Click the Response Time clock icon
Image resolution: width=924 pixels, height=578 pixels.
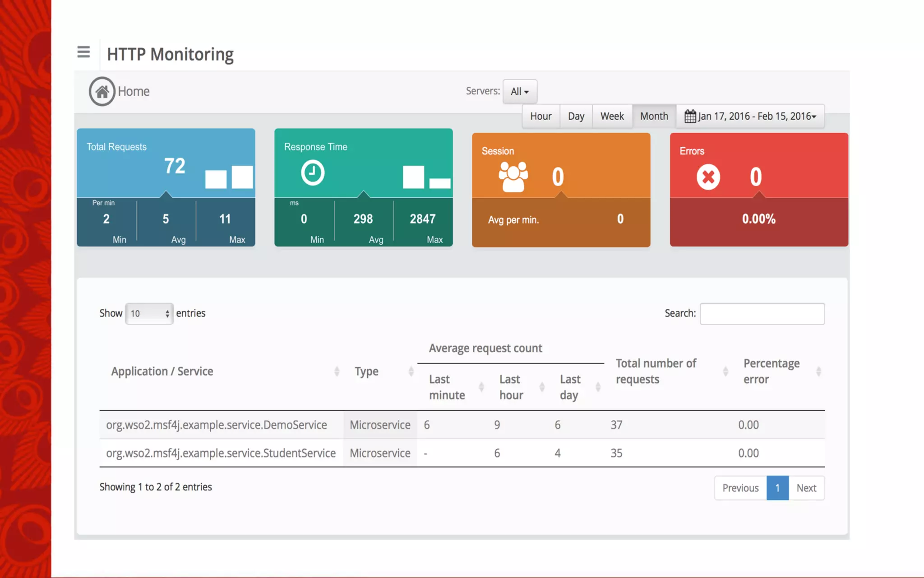[x=313, y=172]
